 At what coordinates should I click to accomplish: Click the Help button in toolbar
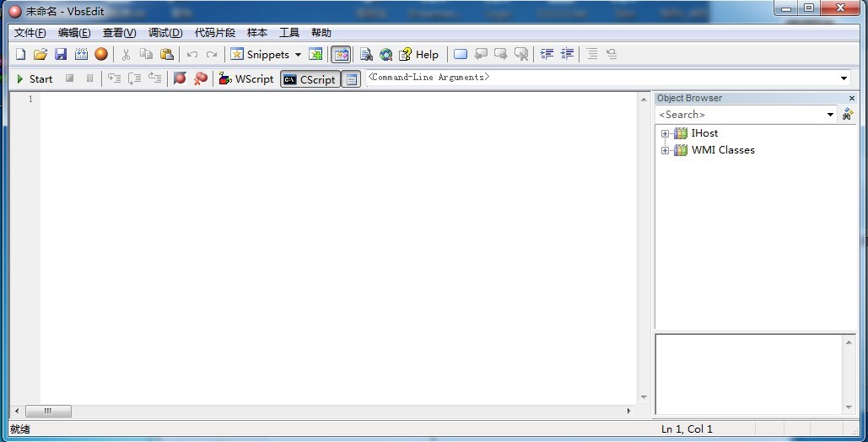point(419,54)
